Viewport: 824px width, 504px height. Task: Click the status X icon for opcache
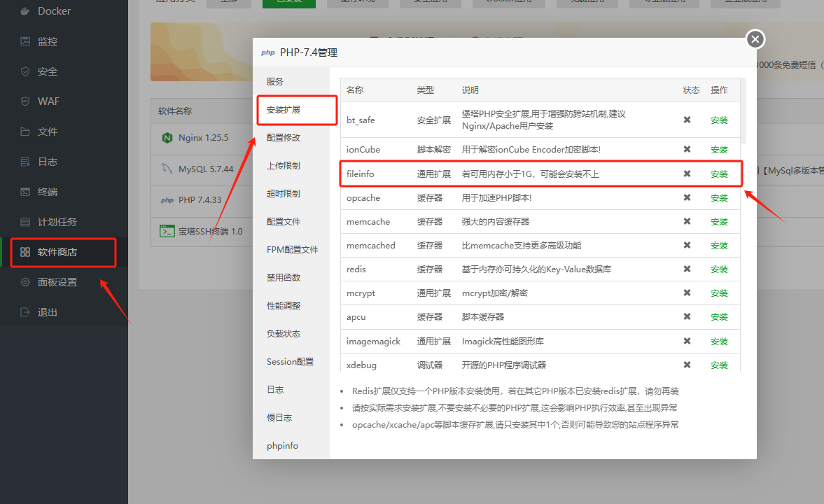pos(687,197)
